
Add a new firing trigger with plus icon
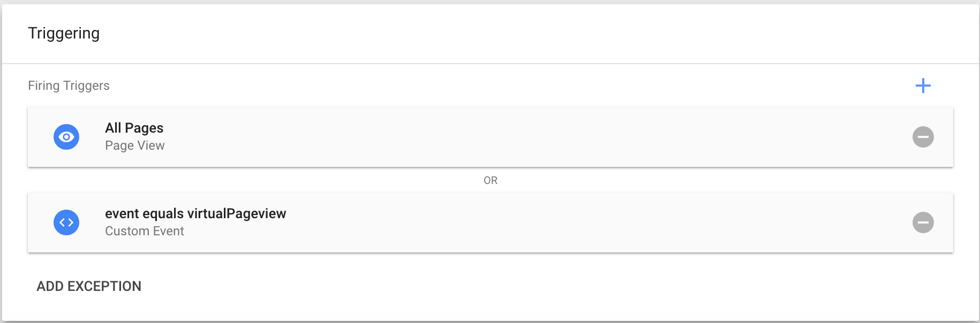click(x=923, y=86)
